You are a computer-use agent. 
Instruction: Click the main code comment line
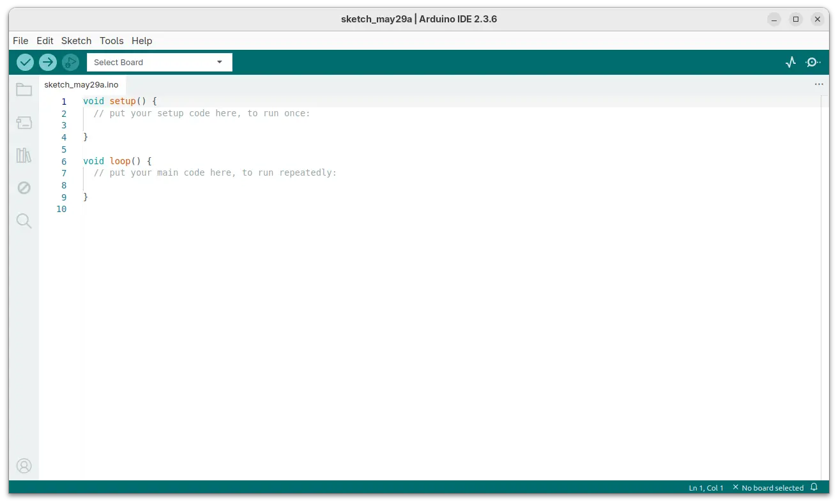pyautogui.click(x=215, y=173)
